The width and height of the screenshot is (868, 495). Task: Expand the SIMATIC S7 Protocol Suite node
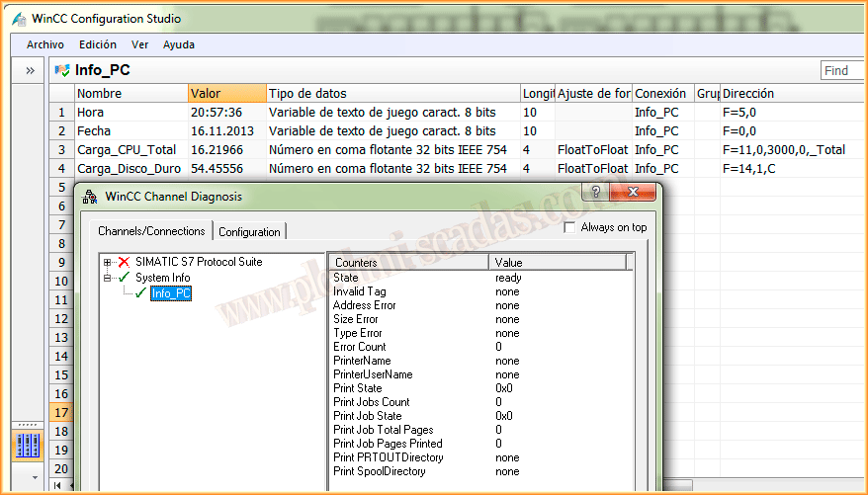(x=108, y=262)
